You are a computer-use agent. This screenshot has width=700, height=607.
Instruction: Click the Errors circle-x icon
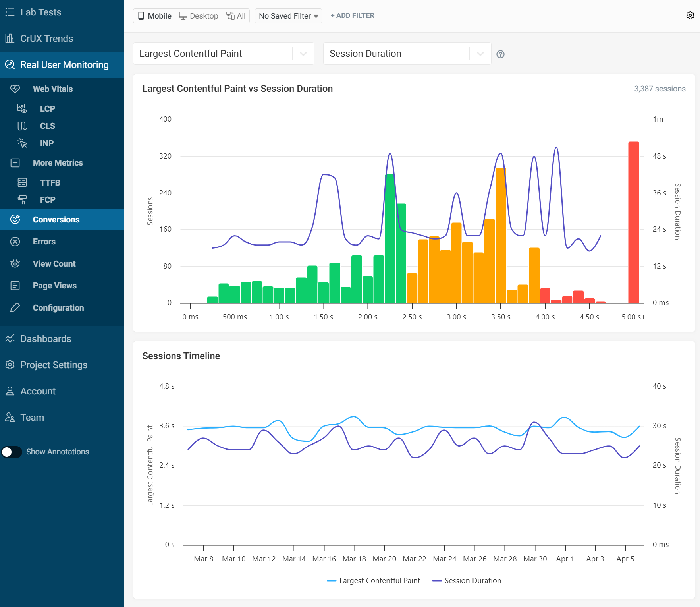pos(15,242)
